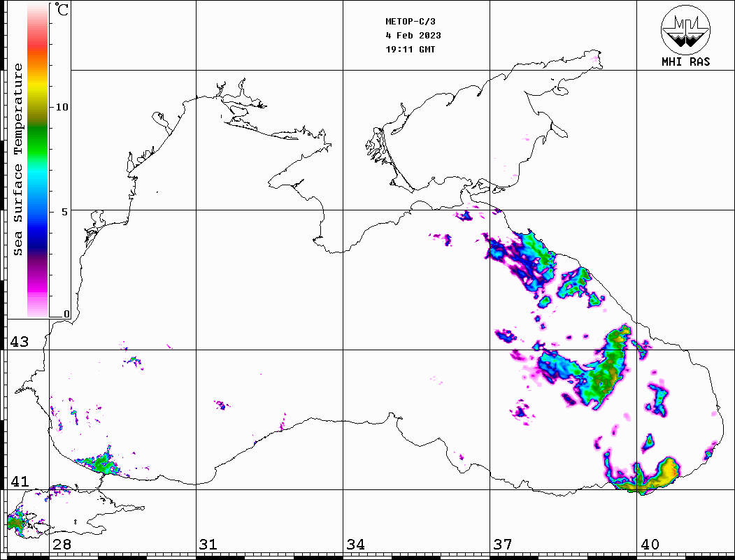Click the '10' tick label on legend
The image size is (735, 560).
62,107
